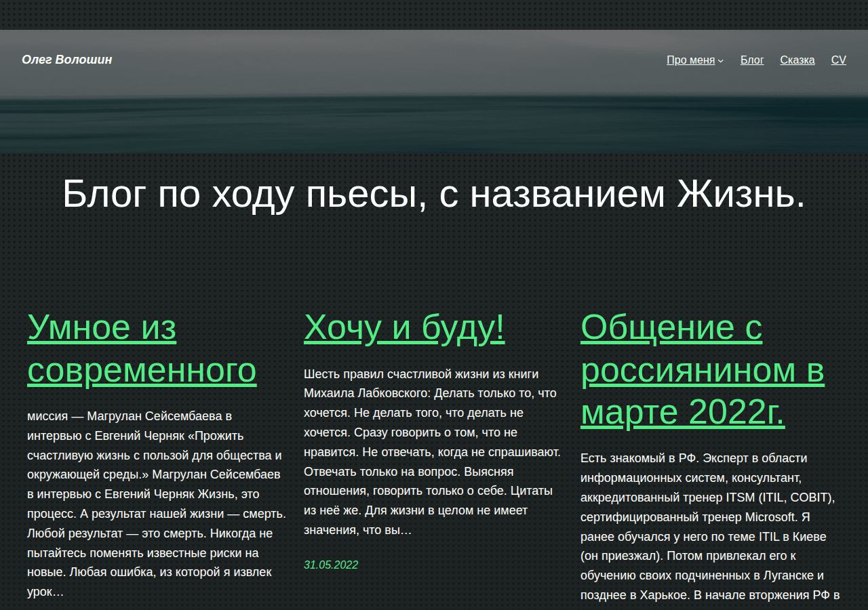Click excerpt starting with миссия — Магрулан Сейсембаева
The height and width of the screenshot is (610, 868).
pos(157,504)
